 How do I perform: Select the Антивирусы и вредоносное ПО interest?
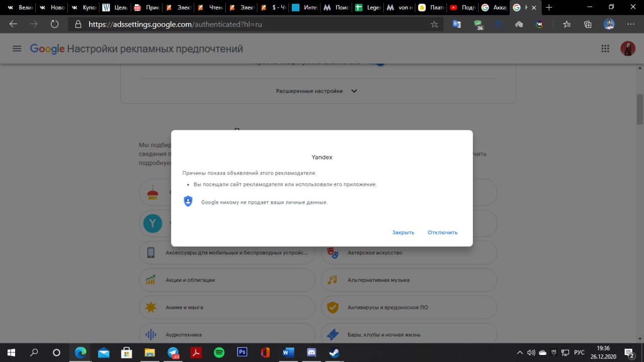tap(409, 307)
